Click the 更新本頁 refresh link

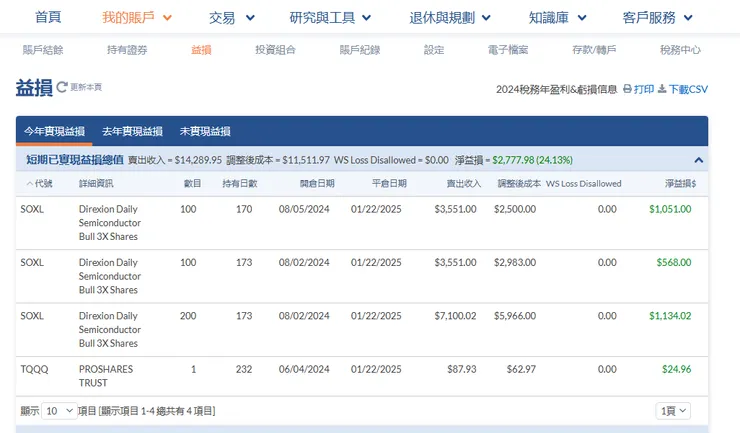(x=86, y=87)
